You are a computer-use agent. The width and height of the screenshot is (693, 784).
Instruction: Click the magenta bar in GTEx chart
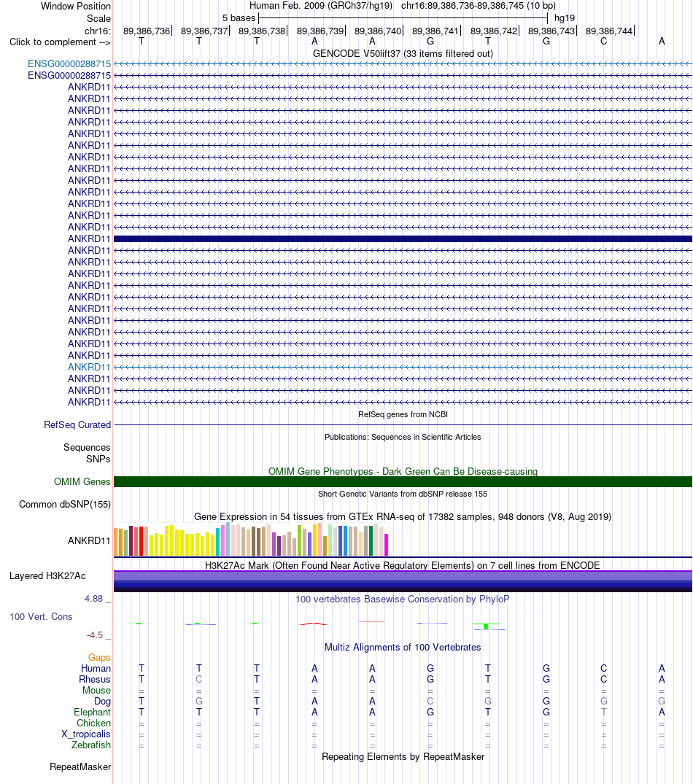(386, 545)
